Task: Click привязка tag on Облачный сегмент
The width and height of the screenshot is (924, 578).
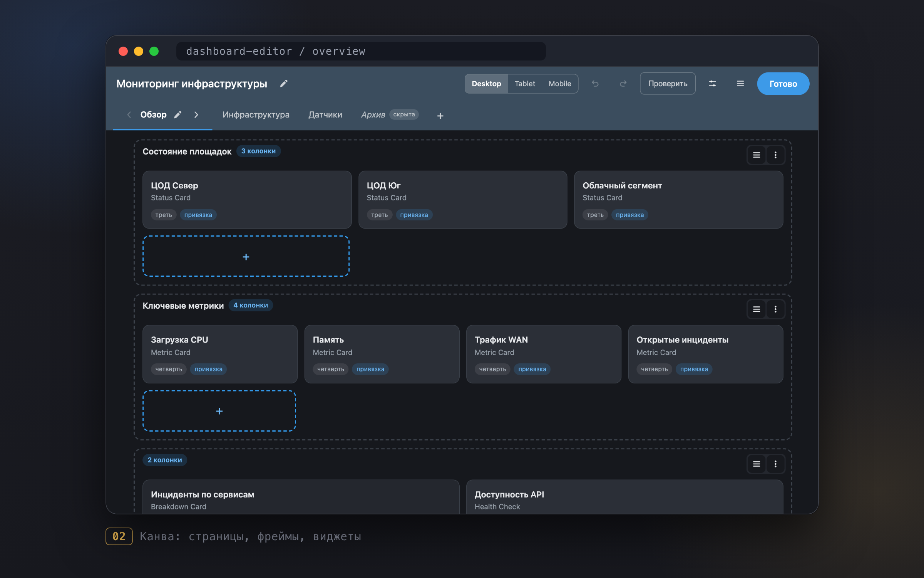Action: 630,215
